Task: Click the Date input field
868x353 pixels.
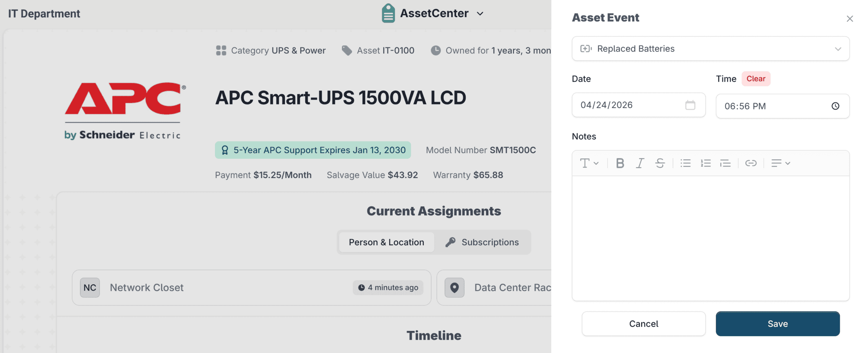Action: [638, 105]
